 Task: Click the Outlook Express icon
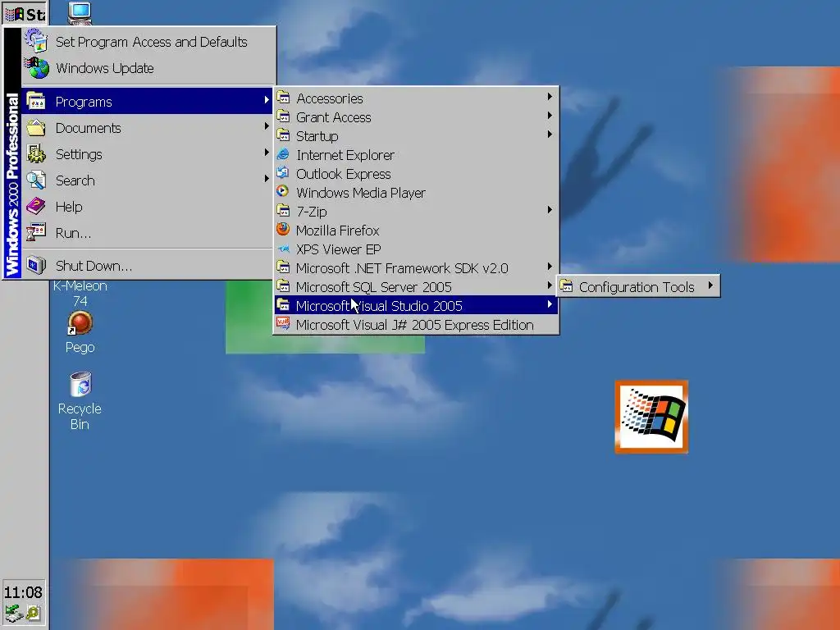click(283, 173)
